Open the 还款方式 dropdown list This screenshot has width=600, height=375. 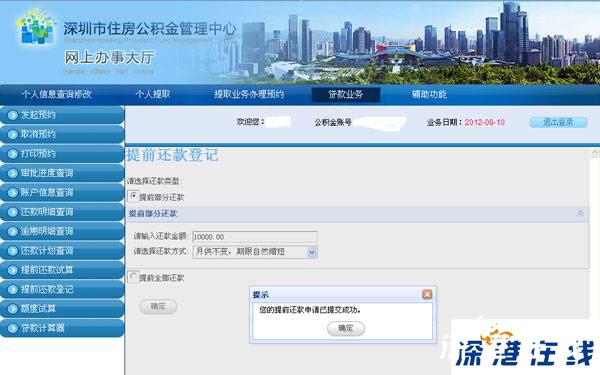point(312,252)
